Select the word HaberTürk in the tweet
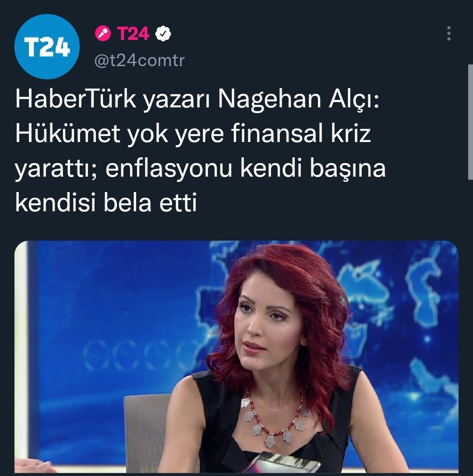 pyautogui.click(x=76, y=99)
